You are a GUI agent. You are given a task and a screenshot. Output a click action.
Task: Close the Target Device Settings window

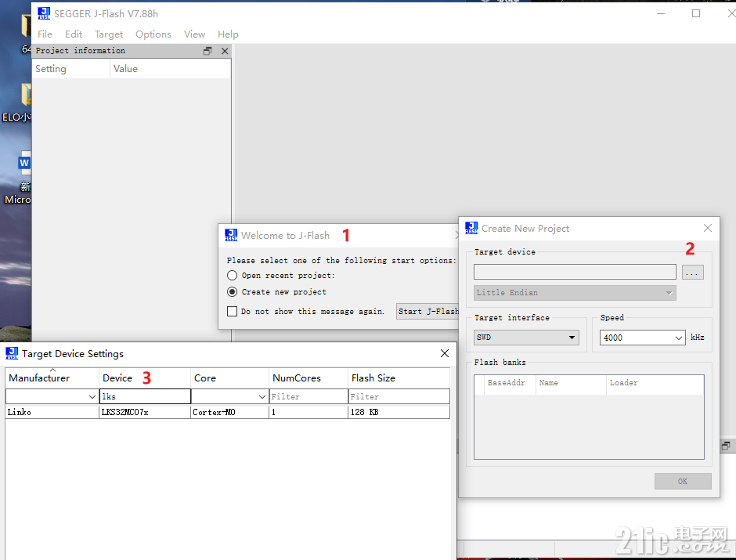click(445, 353)
